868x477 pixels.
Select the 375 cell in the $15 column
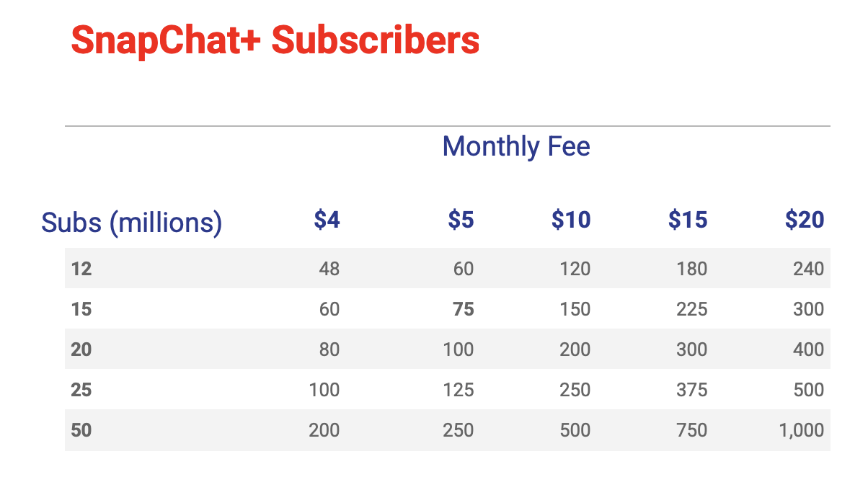pyautogui.click(x=692, y=390)
